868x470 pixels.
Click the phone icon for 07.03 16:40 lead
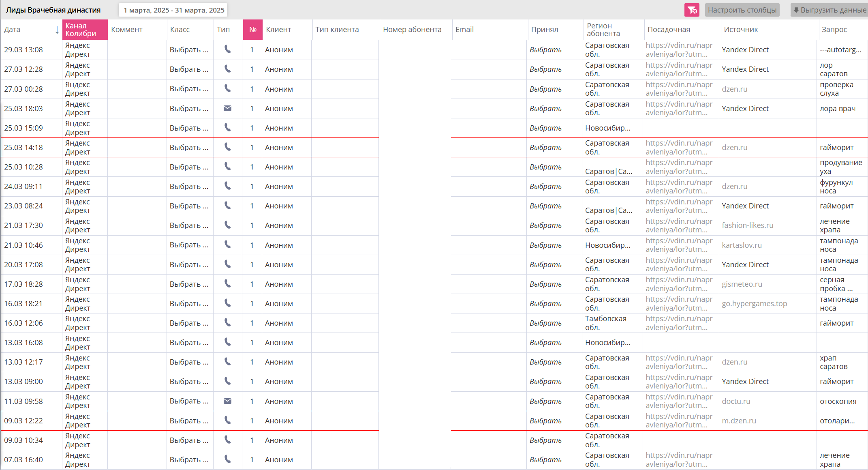[228, 459]
